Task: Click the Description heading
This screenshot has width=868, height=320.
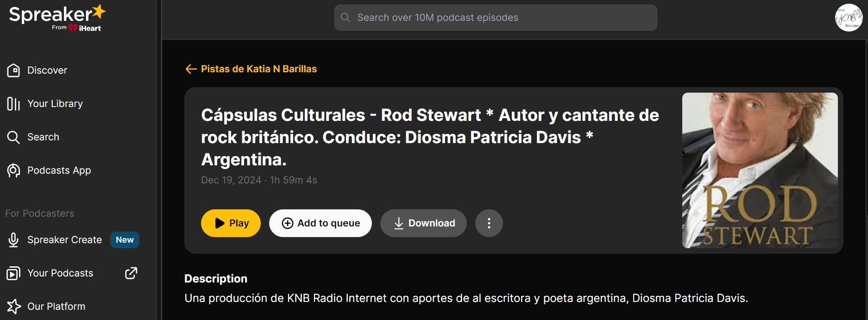Action: 216,279
